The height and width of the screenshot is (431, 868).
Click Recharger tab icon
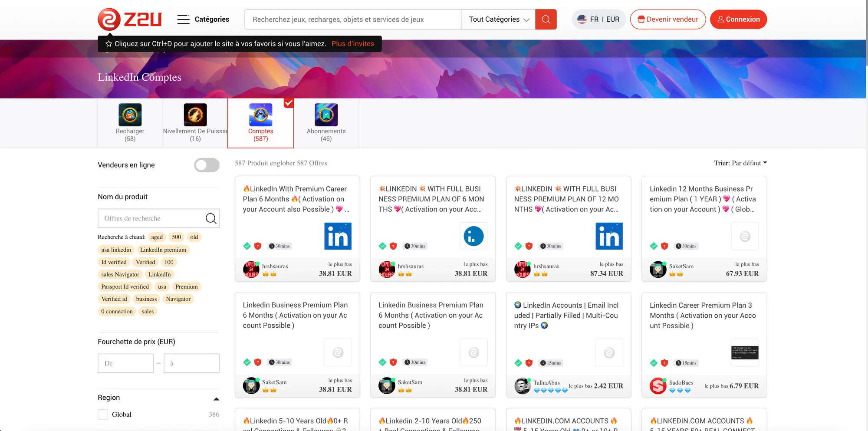[x=130, y=115]
